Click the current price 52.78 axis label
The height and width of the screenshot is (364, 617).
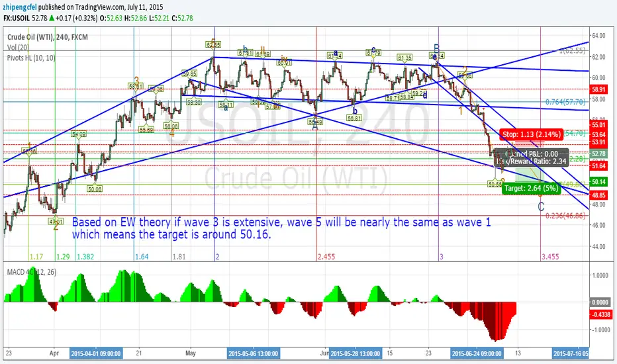(x=598, y=154)
